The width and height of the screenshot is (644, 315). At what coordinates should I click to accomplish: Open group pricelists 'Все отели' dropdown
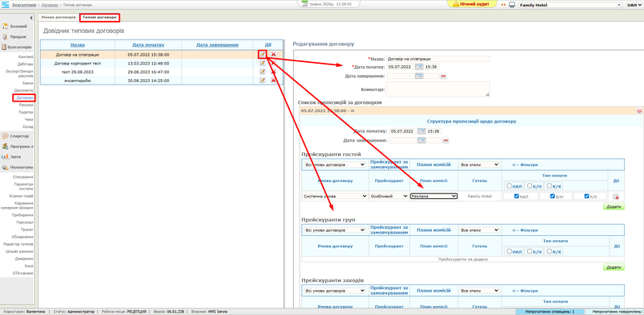coord(480,230)
